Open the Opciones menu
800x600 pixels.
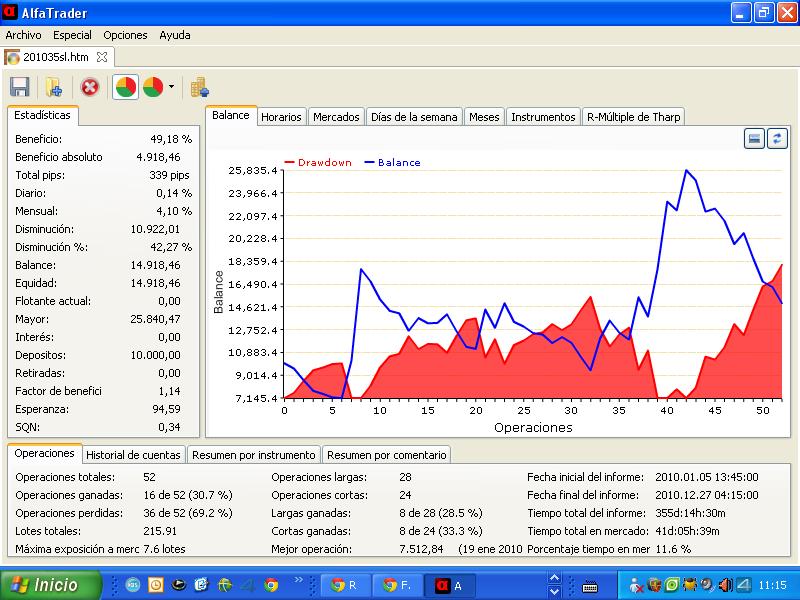125,35
